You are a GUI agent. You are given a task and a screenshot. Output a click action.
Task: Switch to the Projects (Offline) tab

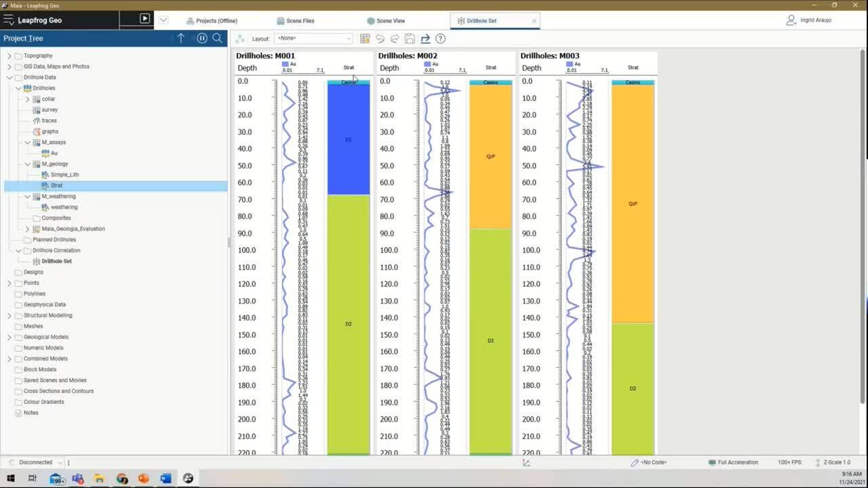pyautogui.click(x=211, y=21)
